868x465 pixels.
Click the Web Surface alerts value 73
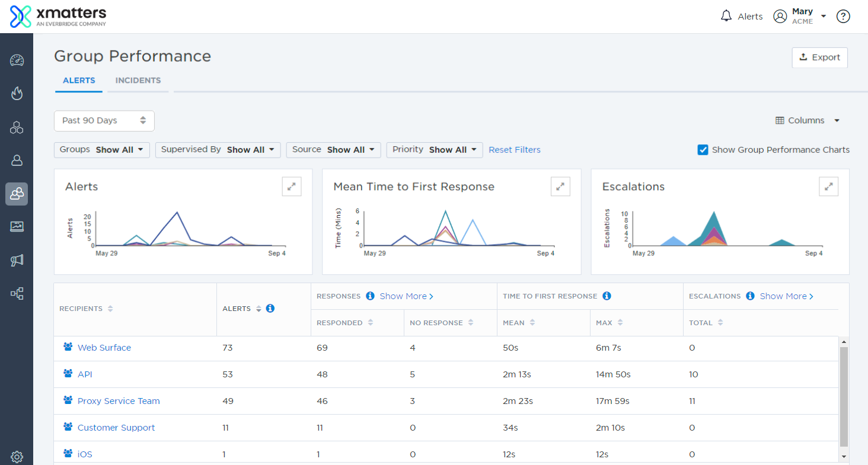tap(228, 348)
